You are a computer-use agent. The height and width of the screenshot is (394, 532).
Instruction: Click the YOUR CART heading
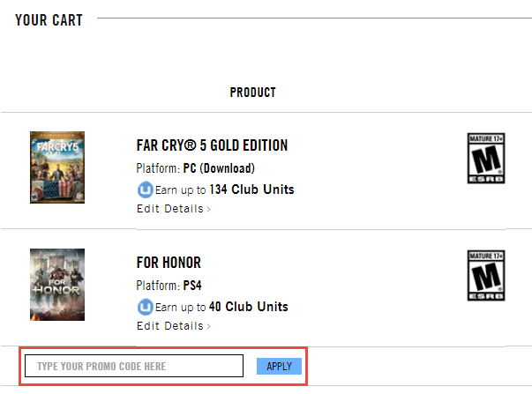[49, 20]
